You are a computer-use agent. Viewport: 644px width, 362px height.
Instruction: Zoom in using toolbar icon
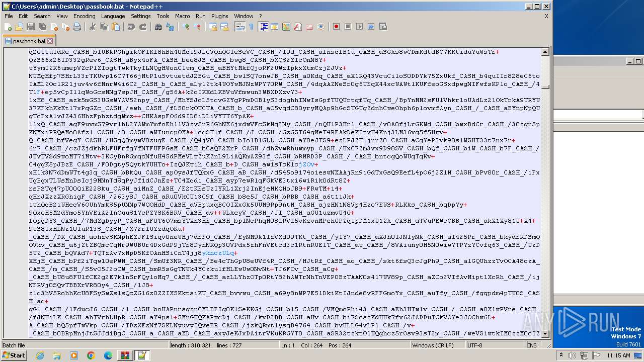(x=186, y=27)
